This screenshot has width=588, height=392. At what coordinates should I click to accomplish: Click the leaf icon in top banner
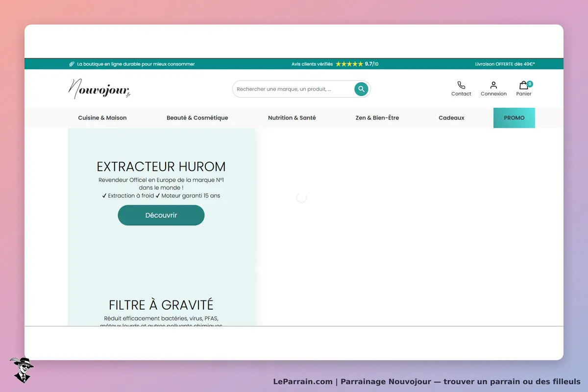72,64
